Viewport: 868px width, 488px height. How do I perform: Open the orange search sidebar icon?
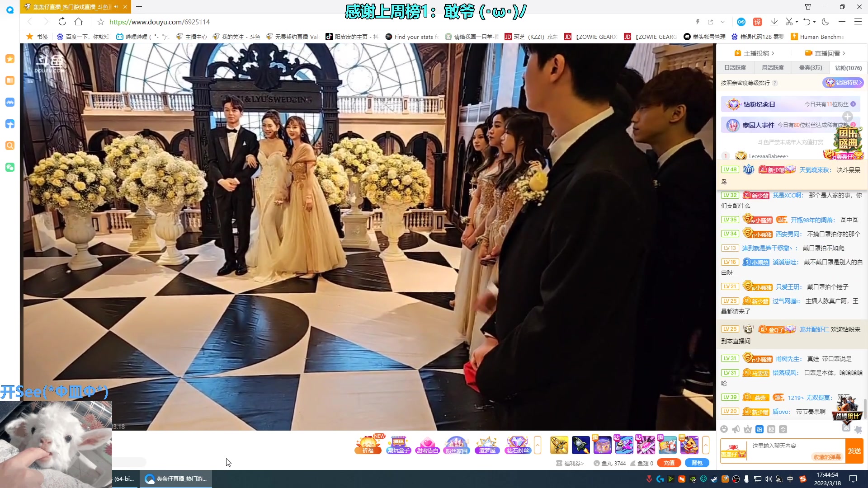click(10, 145)
